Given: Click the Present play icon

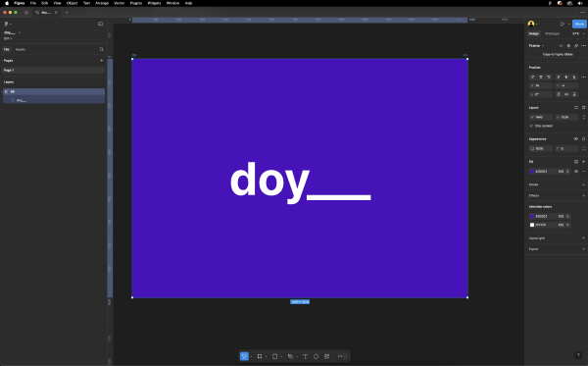Looking at the screenshot, I should (563, 24).
